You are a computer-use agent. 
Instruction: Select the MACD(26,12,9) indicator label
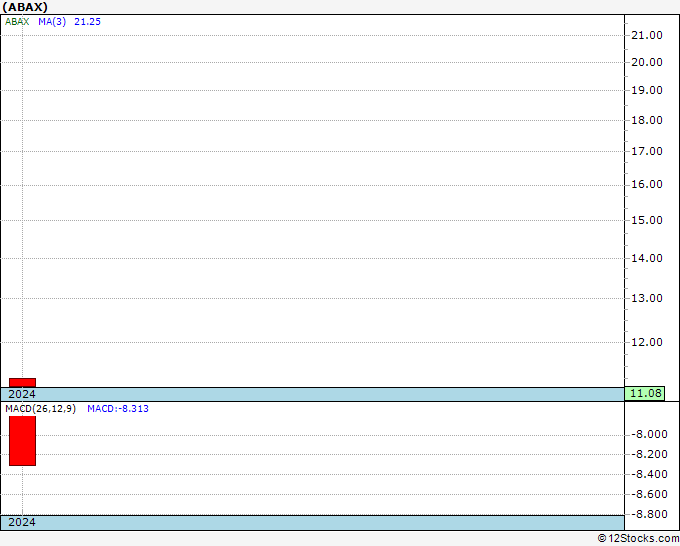tap(40, 409)
